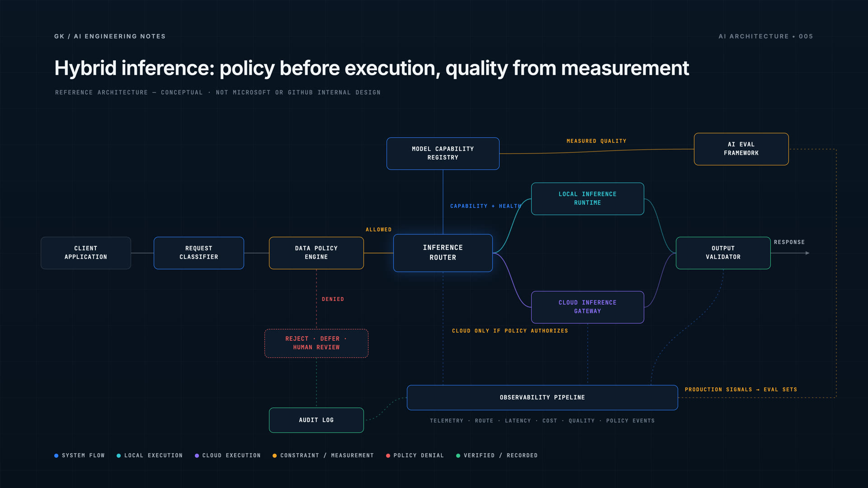868x488 pixels.
Task: Click the Audit Log box
Action: (x=316, y=420)
